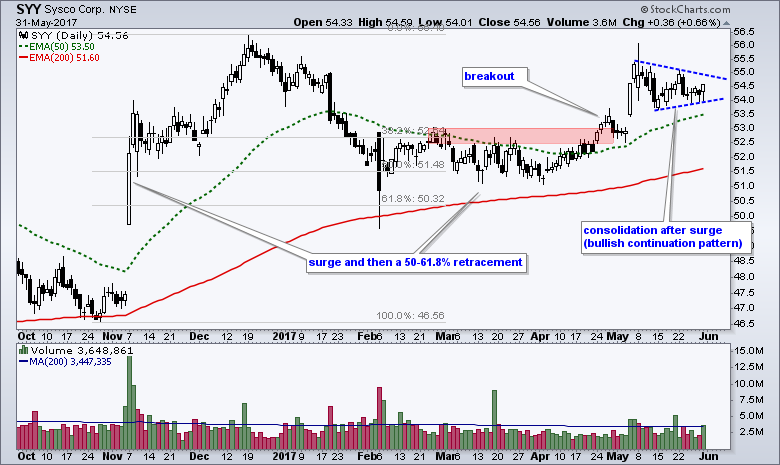The image size is (780, 465).
Task: Click the 38.2%: 52.54 Fibonacci label
Action: pos(412,131)
